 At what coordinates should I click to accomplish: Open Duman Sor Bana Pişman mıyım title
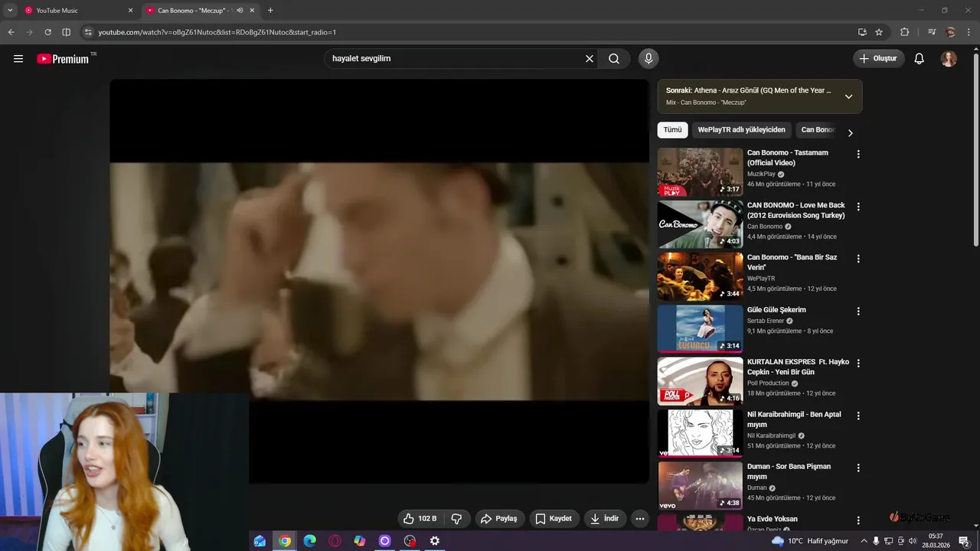coord(789,471)
